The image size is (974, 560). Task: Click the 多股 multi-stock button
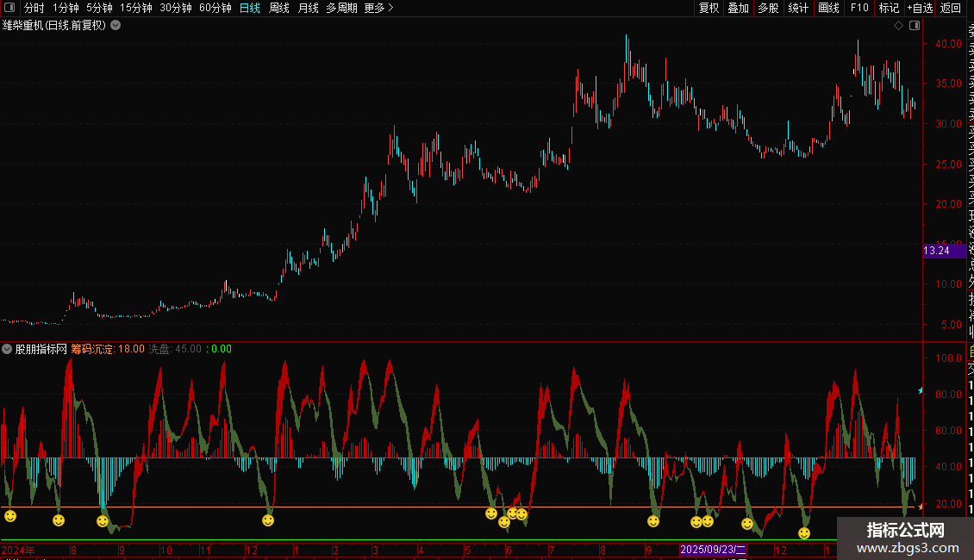point(768,8)
